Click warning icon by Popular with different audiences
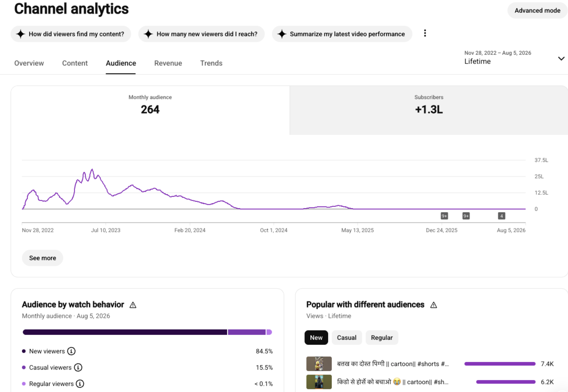 click(434, 305)
